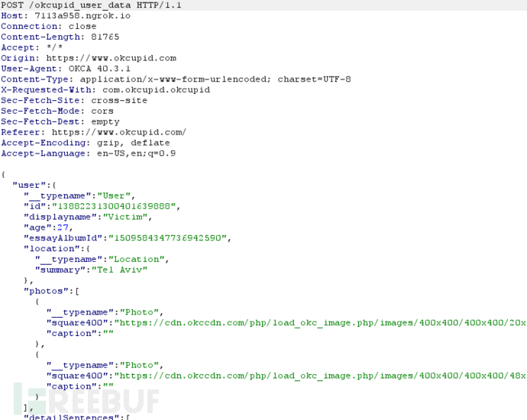Select the Accept-Encoding: gzip, deflate line
The width and height of the screenshot is (527, 420).
tap(86, 143)
